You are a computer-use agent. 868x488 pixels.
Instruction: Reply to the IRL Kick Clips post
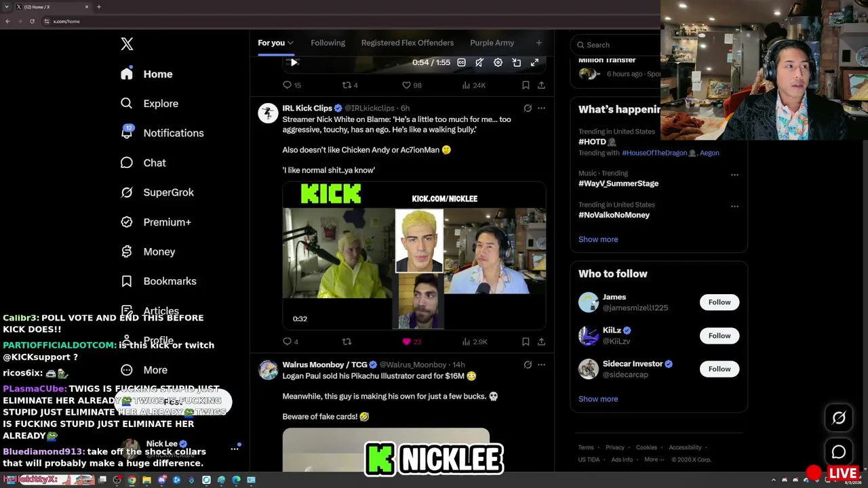pyautogui.click(x=290, y=342)
